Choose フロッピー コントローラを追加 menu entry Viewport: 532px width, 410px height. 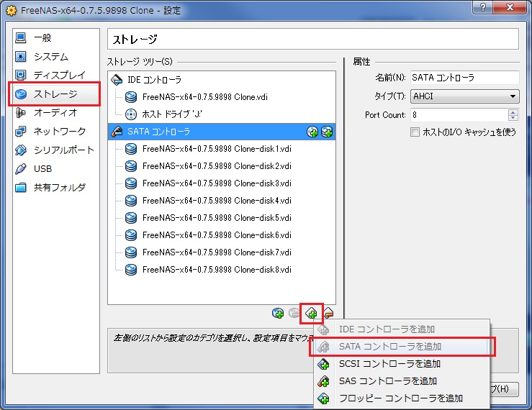coord(402,398)
